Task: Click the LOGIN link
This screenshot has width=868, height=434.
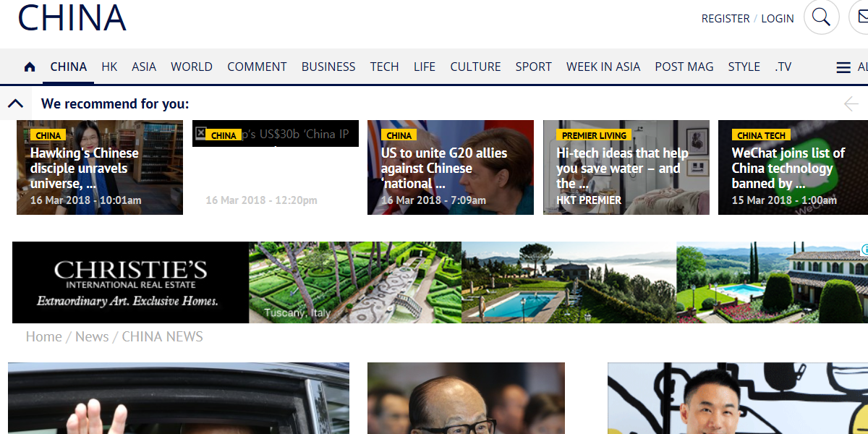Action: click(x=778, y=19)
